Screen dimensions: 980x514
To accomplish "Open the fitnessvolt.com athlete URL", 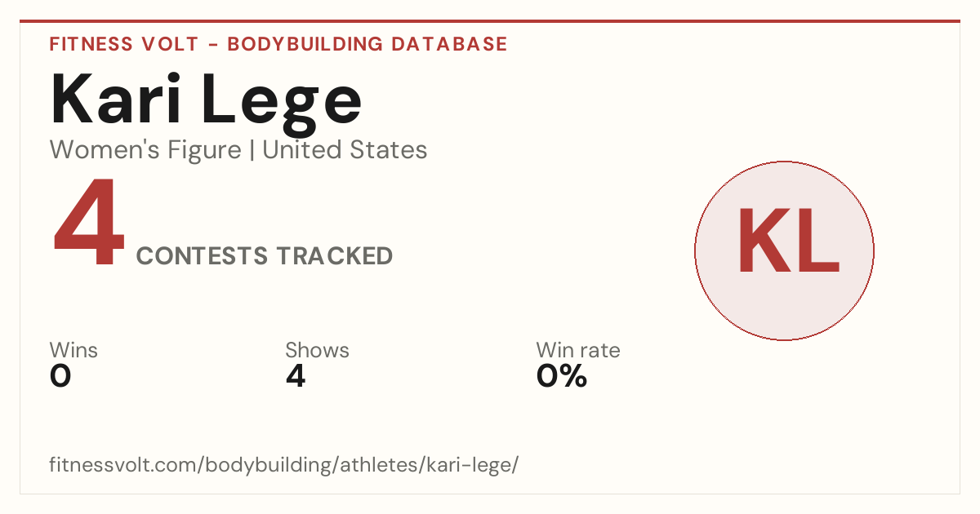I will click(x=284, y=465).
